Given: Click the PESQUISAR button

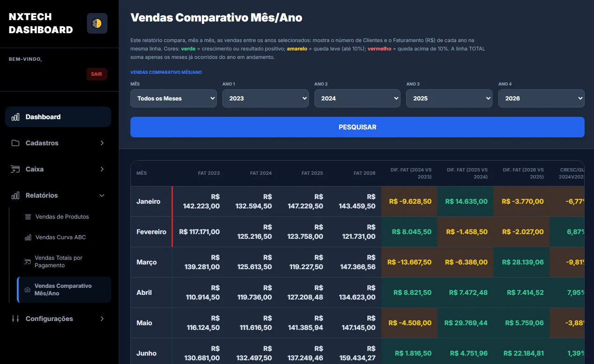Looking at the screenshot, I should coord(358,127).
